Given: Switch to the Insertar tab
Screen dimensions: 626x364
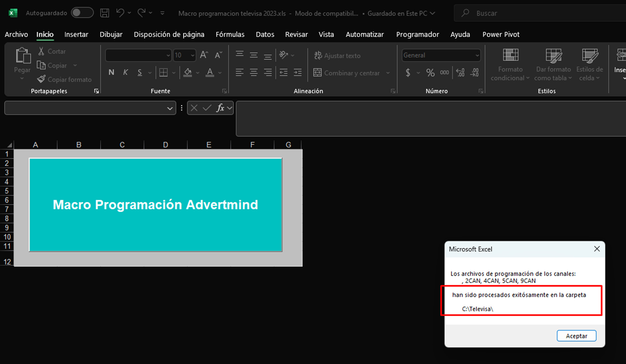Looking at the screenshot, I should click(x=76, y=34).
